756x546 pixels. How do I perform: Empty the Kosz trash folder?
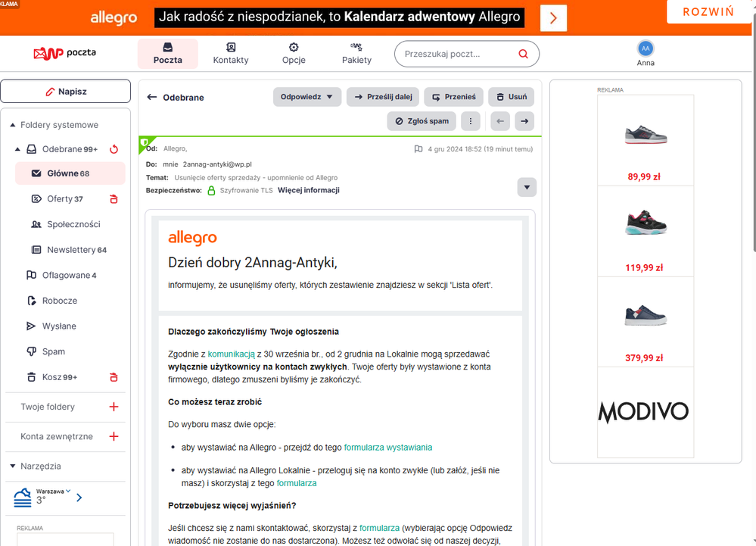pyautogui.click(x=114, y=377)
